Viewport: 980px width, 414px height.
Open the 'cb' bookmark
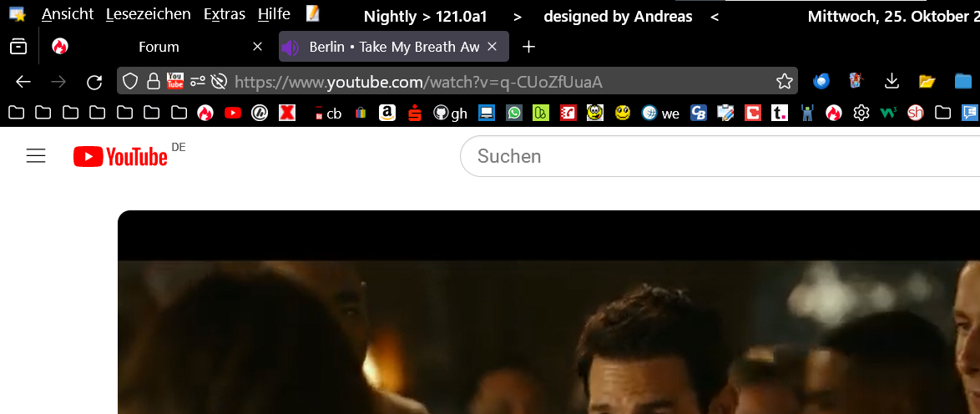[x=327, y=113]
